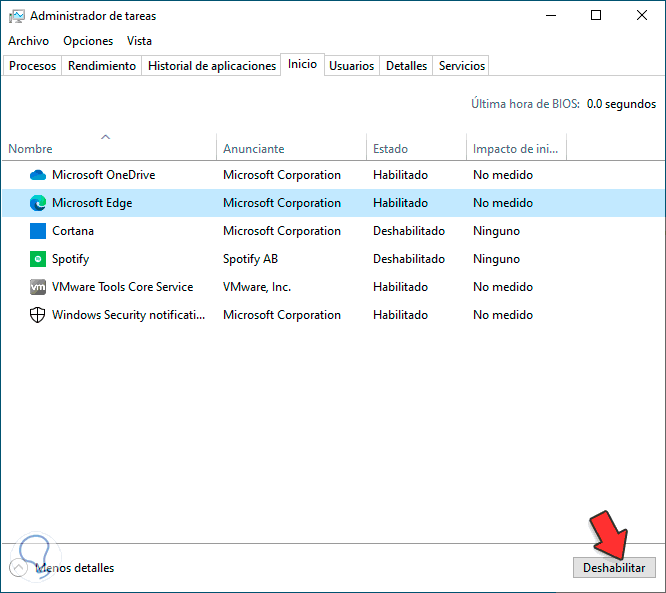
Task: Select the Microsoft OneDrive row name
Action: 104,175
